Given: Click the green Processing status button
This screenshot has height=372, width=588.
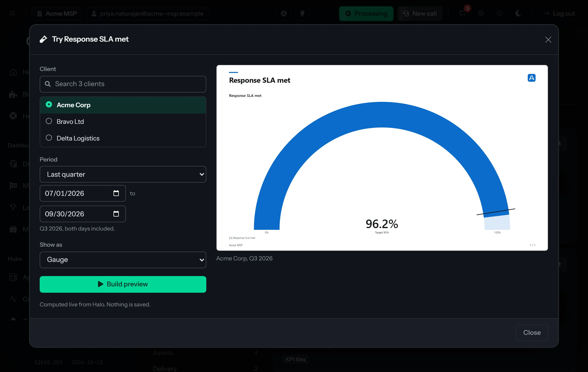Looking at the screenshot, I should point(366,13).
